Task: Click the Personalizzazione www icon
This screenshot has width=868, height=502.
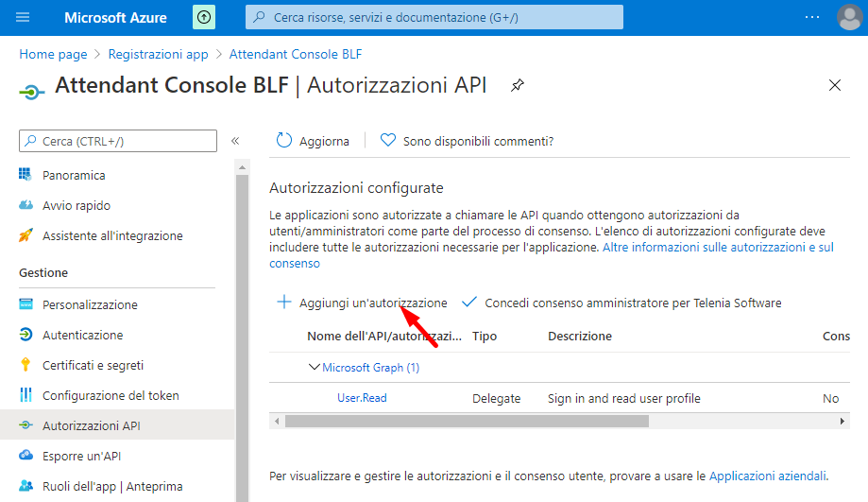Action: click(26, 304)
